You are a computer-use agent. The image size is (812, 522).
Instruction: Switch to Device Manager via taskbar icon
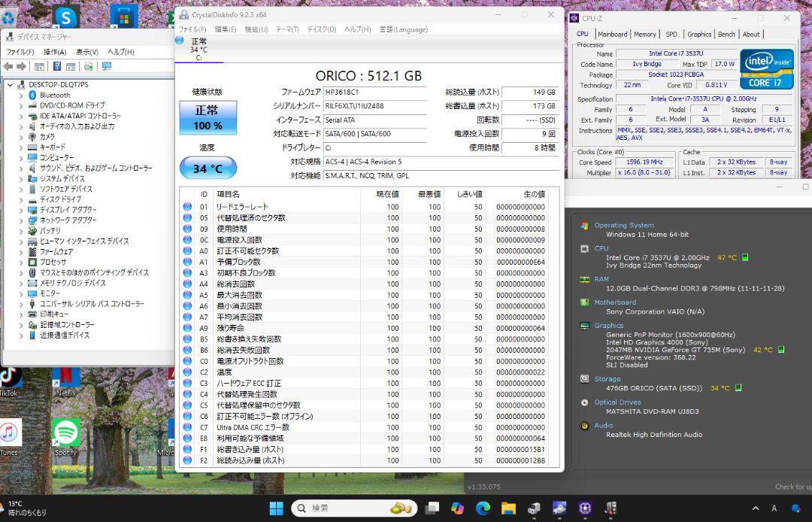(534, 508)
